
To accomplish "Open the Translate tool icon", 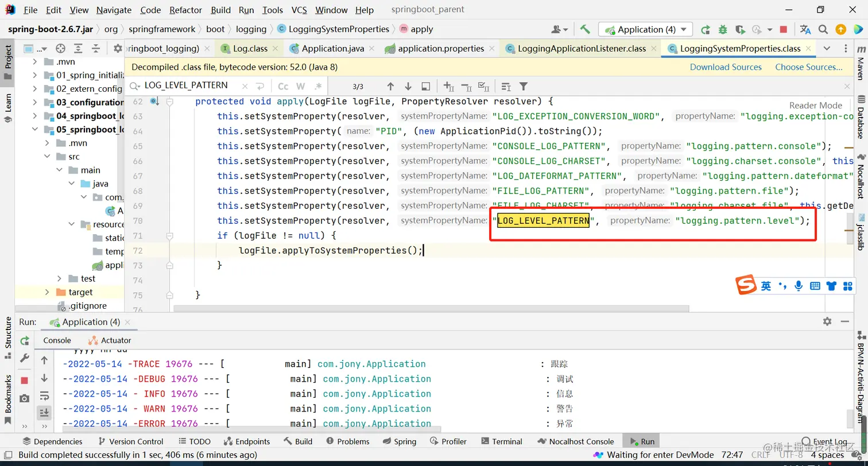I will tap(805, 29).
